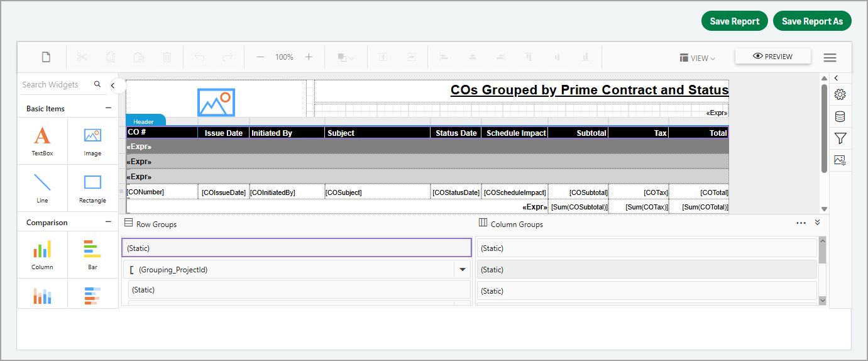Collapse the Basic Items widget section
The image size is (868, 361).
[x=108, y=108]
